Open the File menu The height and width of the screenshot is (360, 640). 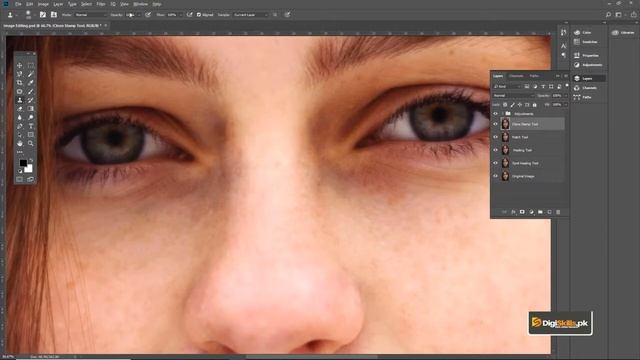[18, 4]
